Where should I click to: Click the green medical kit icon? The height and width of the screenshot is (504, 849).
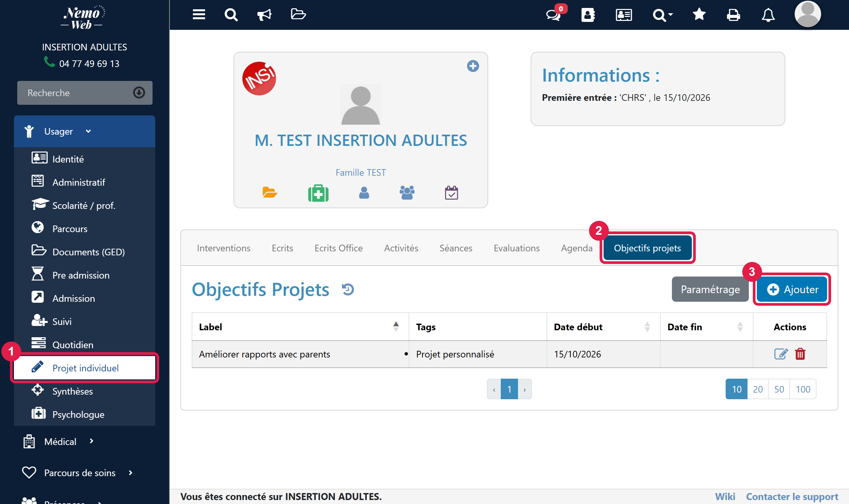pyautogui.click(x=318, y=193)
